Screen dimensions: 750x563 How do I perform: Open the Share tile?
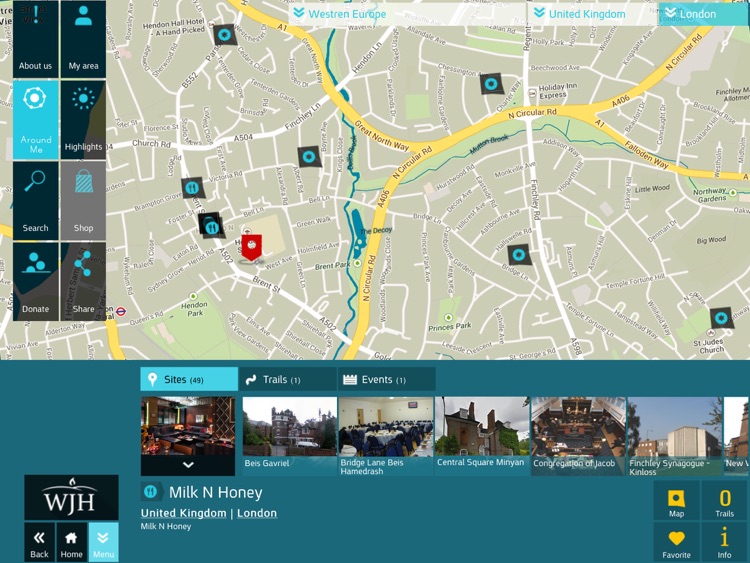(83, 282)
